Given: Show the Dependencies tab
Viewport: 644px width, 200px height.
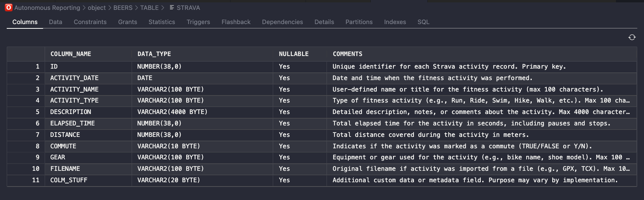Looking at the screenshot, I should pyautogui.click(x=282, y=22).
